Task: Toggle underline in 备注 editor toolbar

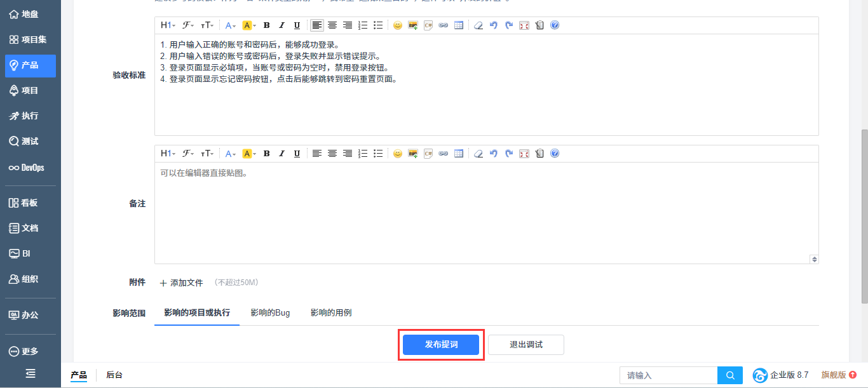Action: (x=297, y=154)
